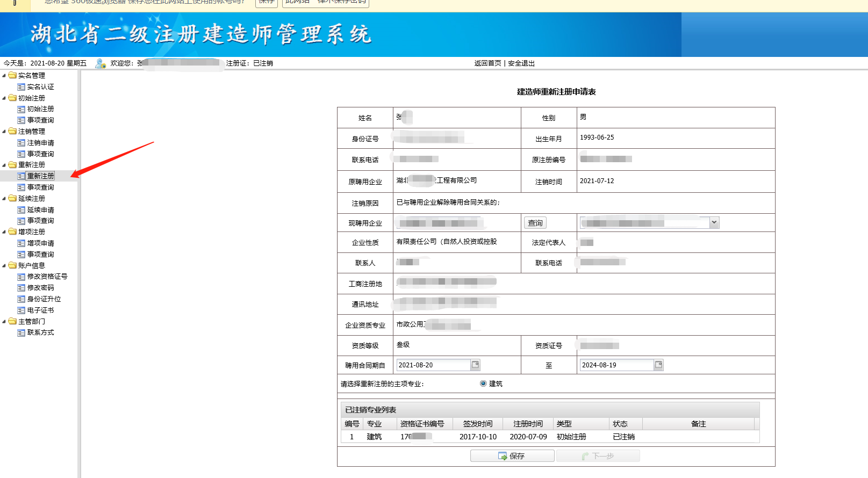Click the 账户信息 folder icon
The height and width of the screenshot is (478, 868).
pos(12,265)
